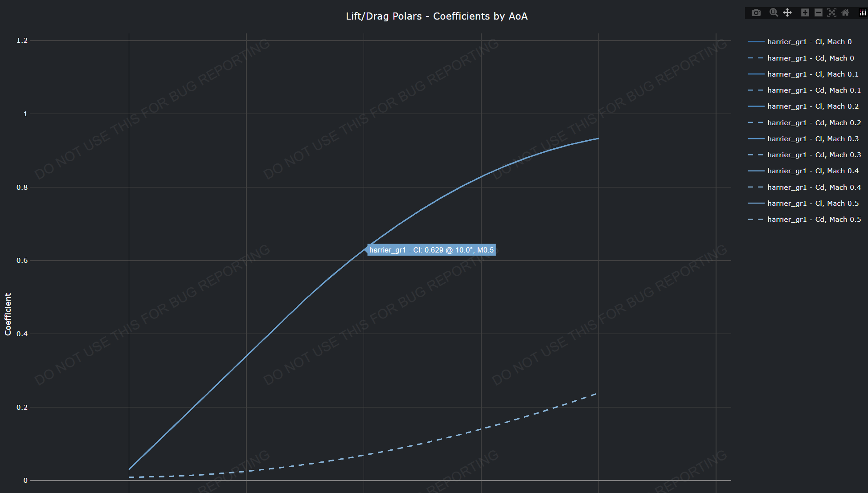Activate the Pan tool
The image size is (868, 493).
(787, 12)
